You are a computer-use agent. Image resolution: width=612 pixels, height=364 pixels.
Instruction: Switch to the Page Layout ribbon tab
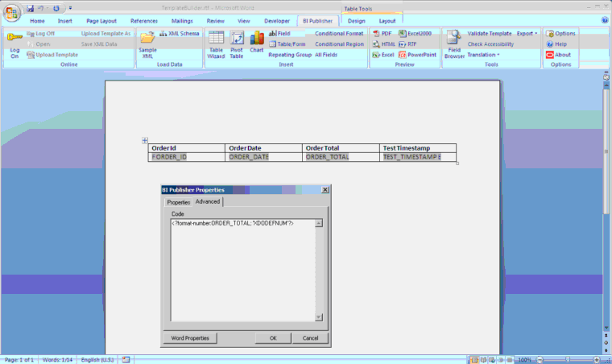click(101, 21)
